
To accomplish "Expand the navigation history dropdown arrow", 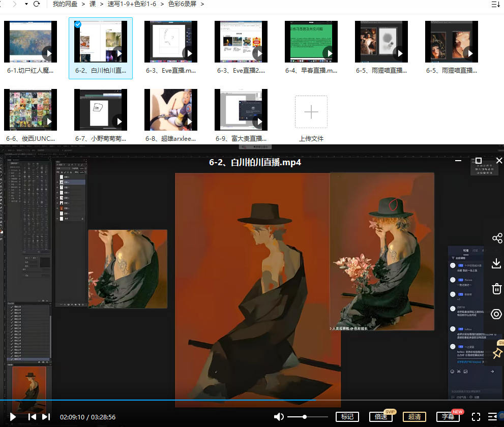I will [25, 4].
